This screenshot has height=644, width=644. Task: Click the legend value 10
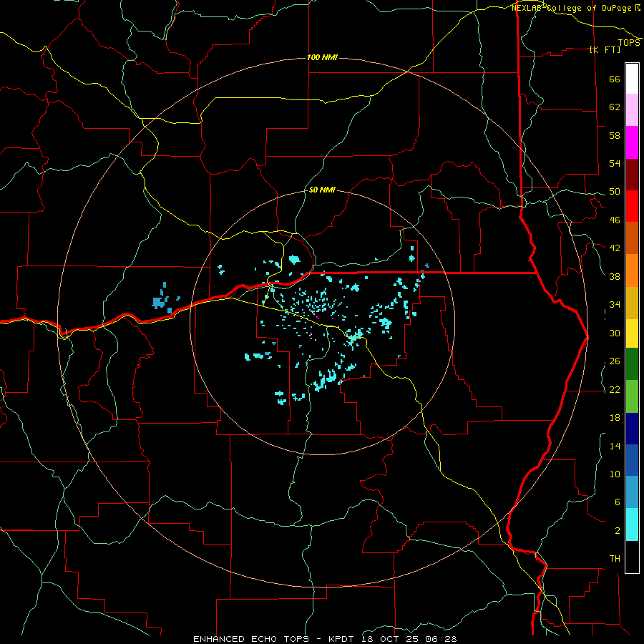[x=615, y=474]
